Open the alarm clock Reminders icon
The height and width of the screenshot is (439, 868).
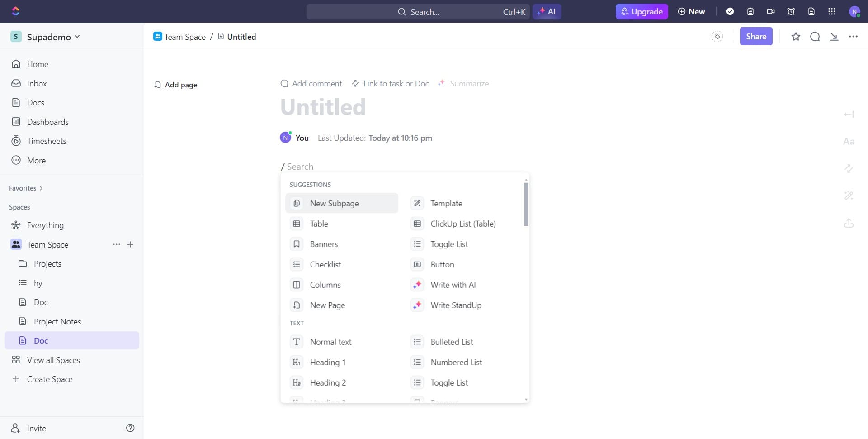pos(790,11)
